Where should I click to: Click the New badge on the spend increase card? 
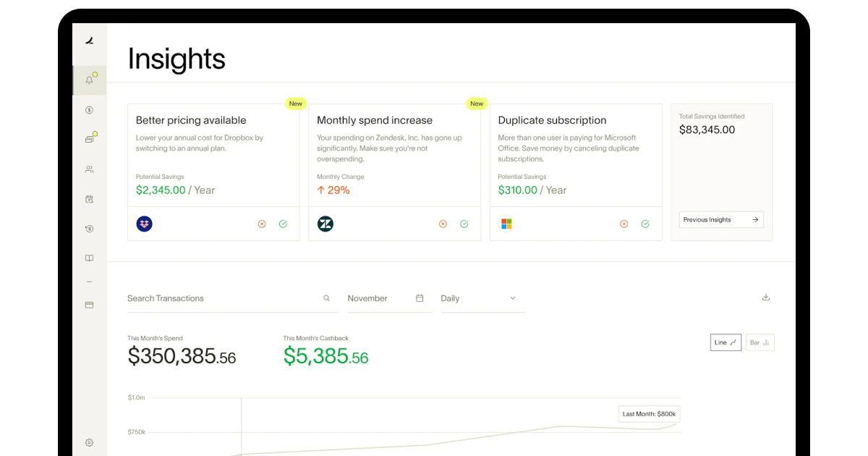(x=477, y=104)
